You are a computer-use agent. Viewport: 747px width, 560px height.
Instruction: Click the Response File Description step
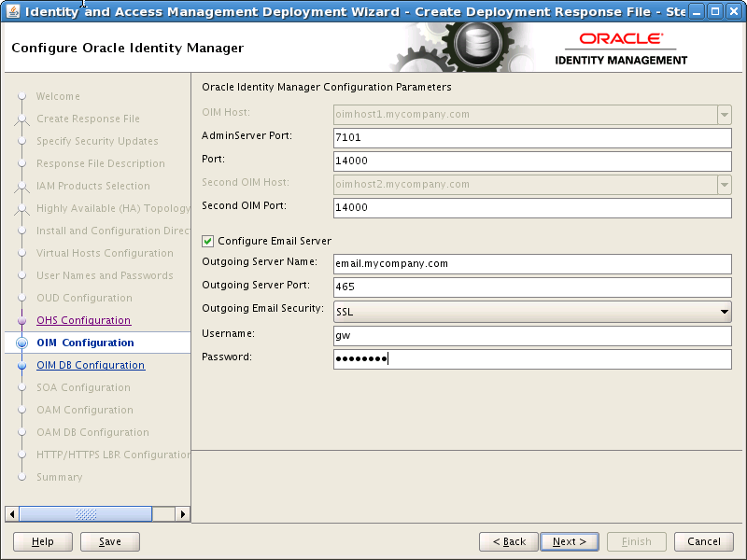(101, 163)
